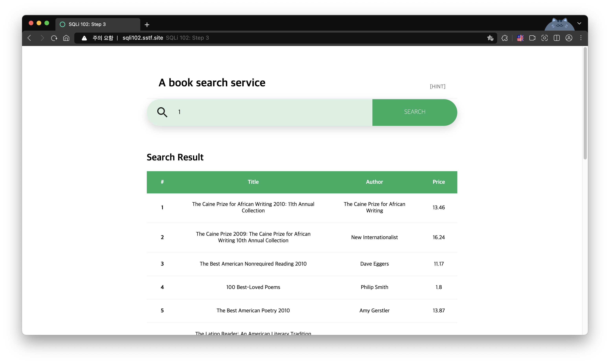The image size is (610, 364).
Task: Open the screenshot capture icon
Action: (x=544, y=38)
